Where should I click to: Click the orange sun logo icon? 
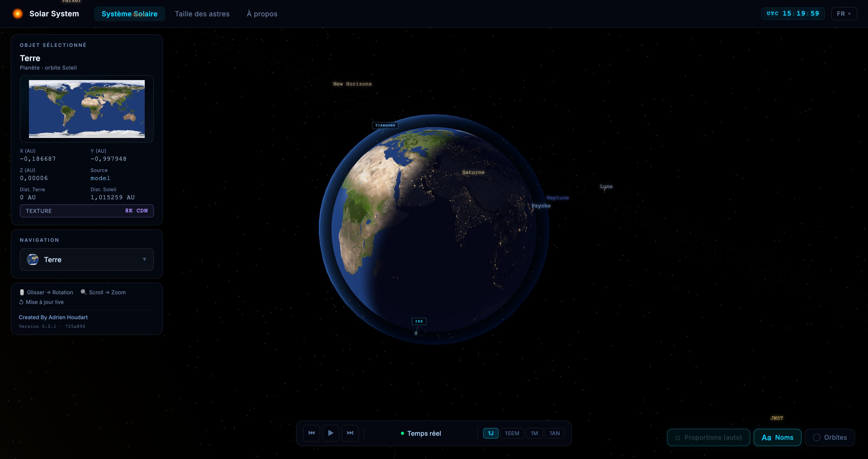pos(17,14)
